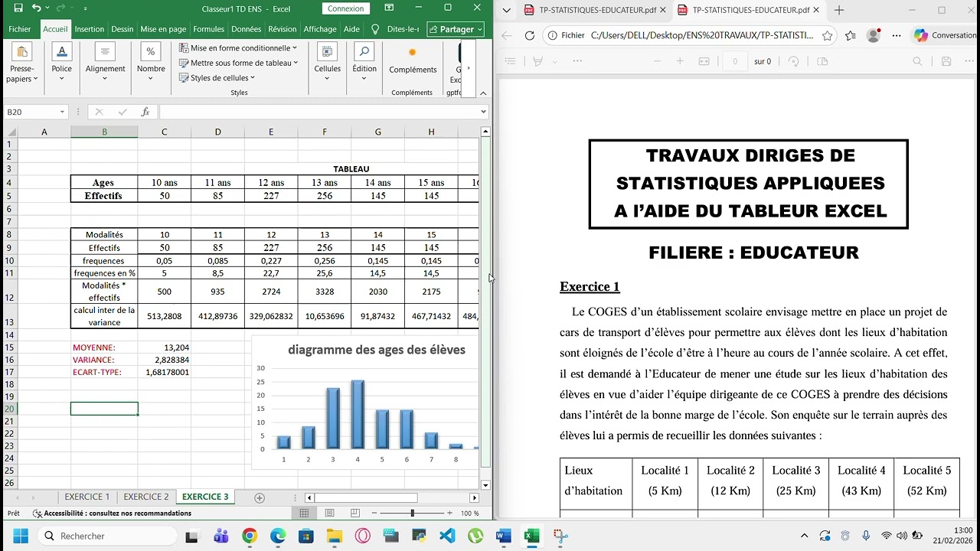The image size is (980, 551).
Task: Zoom in PDF with plus icon
Action: point(679,61)
